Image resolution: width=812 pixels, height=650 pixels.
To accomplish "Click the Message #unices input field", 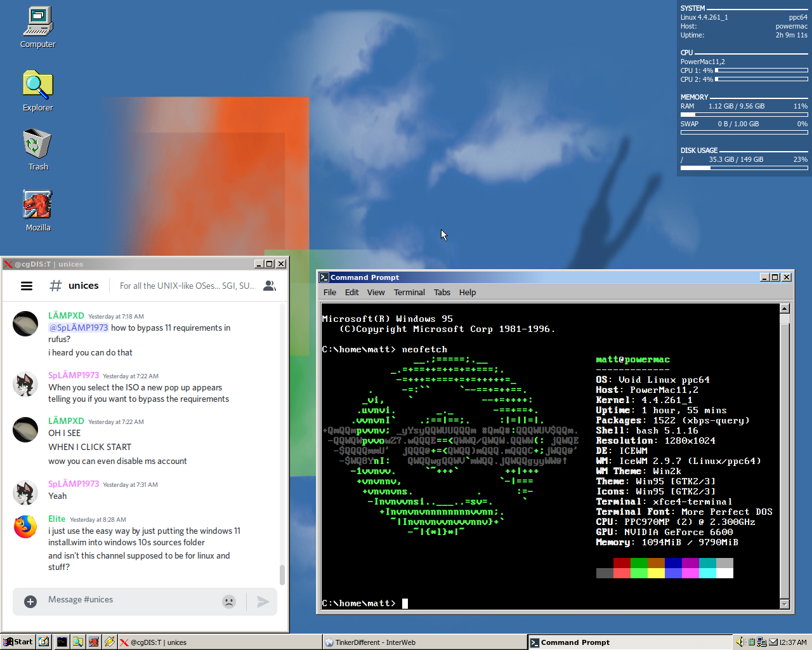I will coord(130,600).
